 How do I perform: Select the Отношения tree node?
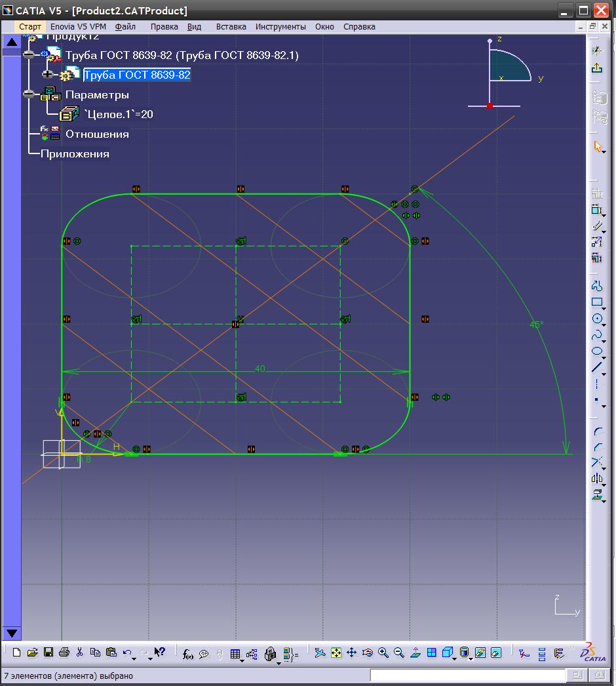(97, 134)
